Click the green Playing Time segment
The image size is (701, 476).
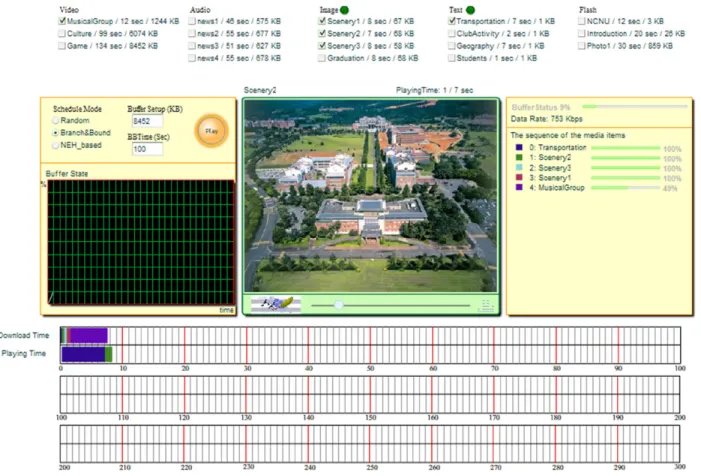pos(109,354)
